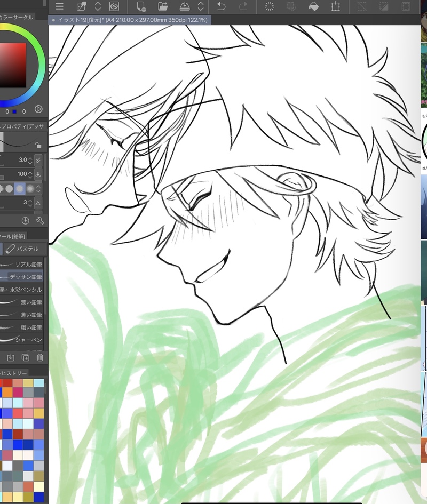Open a file with folder icon
Viewport: 427px width, 504px height.
click(x=163, y=6)
